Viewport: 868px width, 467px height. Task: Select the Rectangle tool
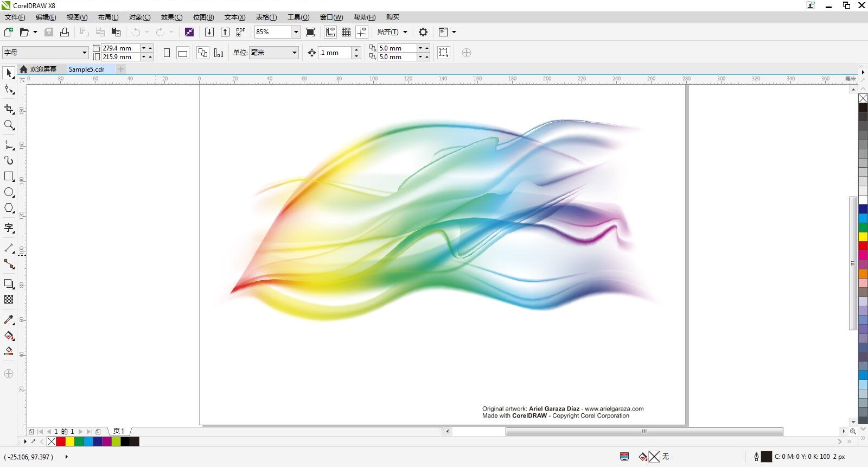pos(9,176)
